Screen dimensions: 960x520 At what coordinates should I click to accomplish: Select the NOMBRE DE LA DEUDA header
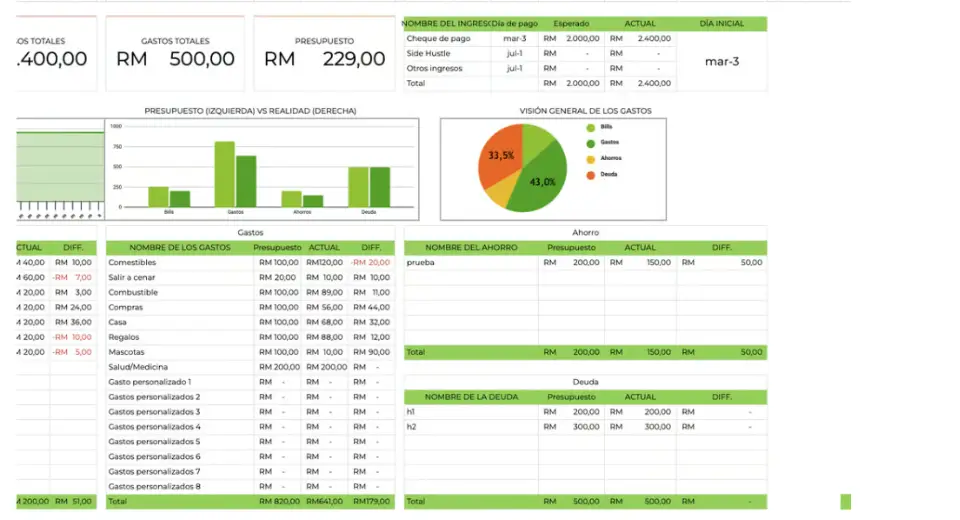[x=471, y=397]
